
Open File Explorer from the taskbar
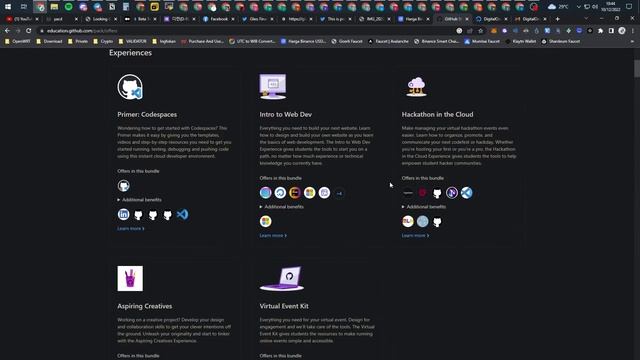pyautogui.click(x=54, y=7)
